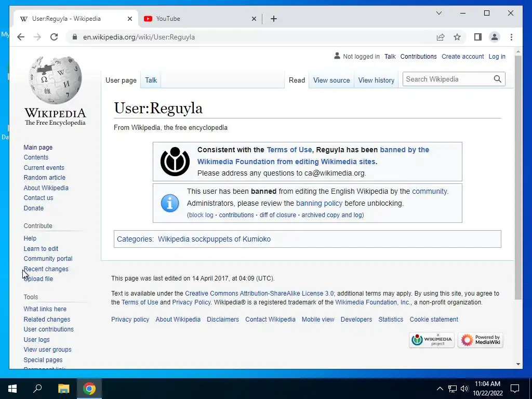Open the tab search dropdown chevron
Image resolution: width=532 pixels, height=399 pixels.
pos(438,13)
